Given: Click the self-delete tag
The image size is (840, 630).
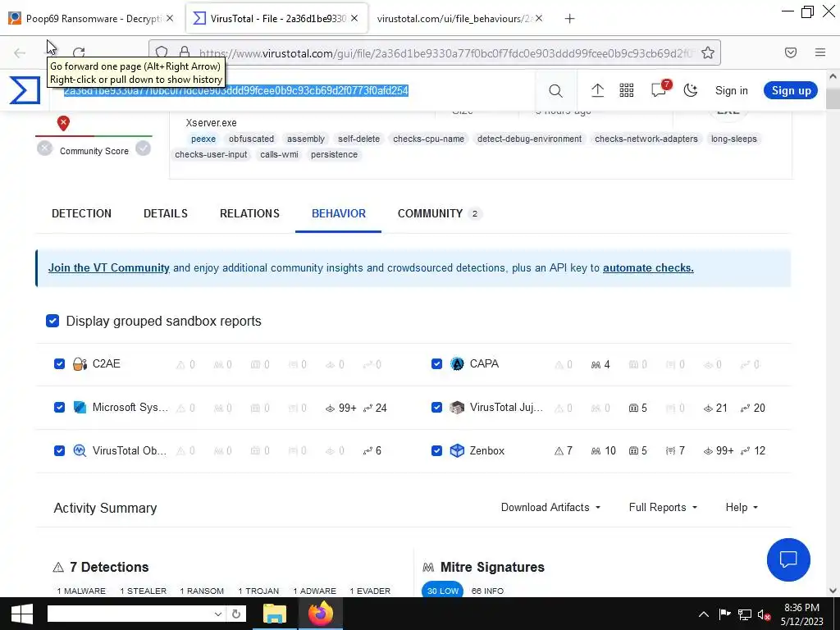Looking at the screenshot, I should (x=359, y=139).
